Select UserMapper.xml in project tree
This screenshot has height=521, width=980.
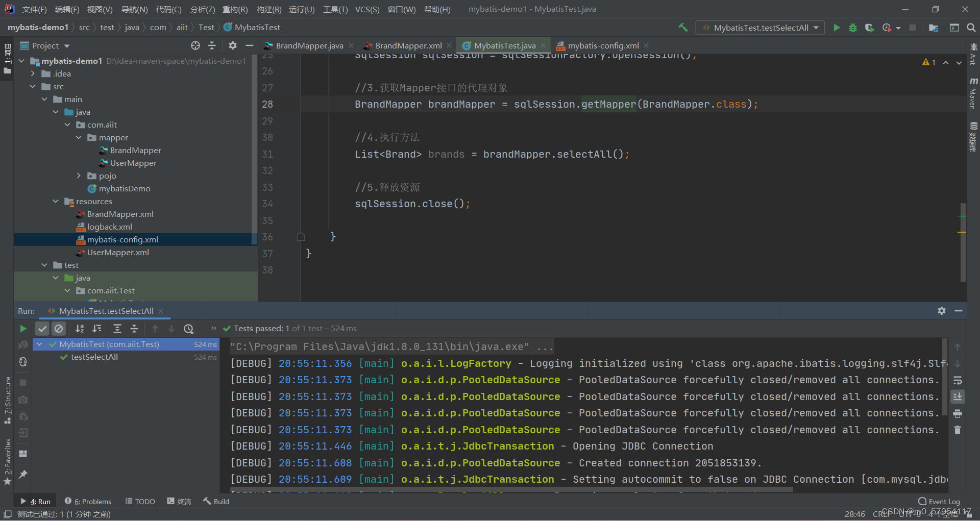coord(118,252)
